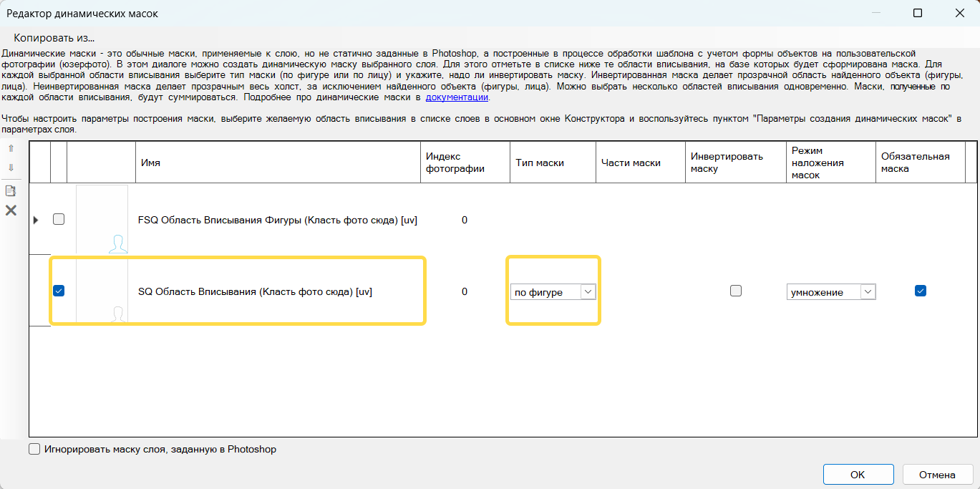The image size is (980, 489).
Task: Uncheck the Обязательная маска checkbox
Action: (920, 291)
